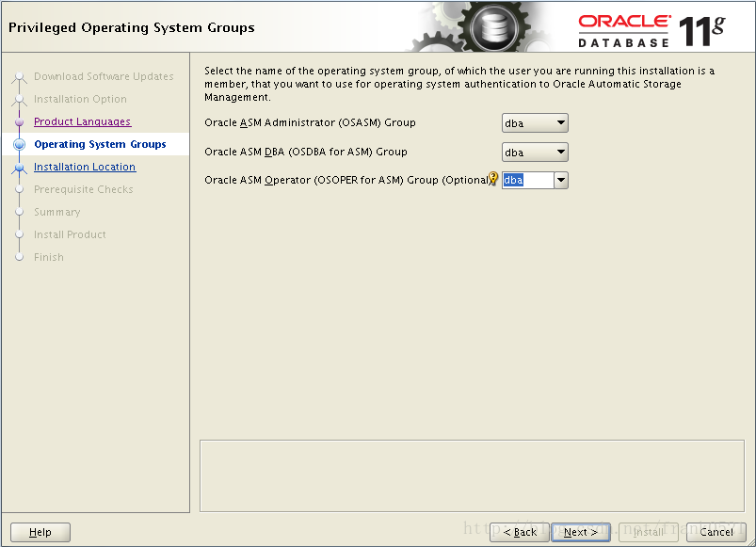Click the Back button

[520, 532]
